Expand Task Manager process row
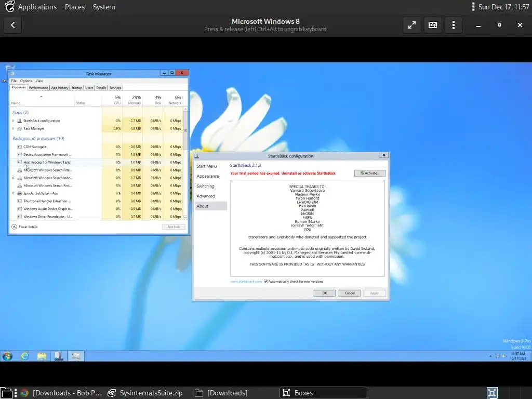532x399 pixels. 13,129
